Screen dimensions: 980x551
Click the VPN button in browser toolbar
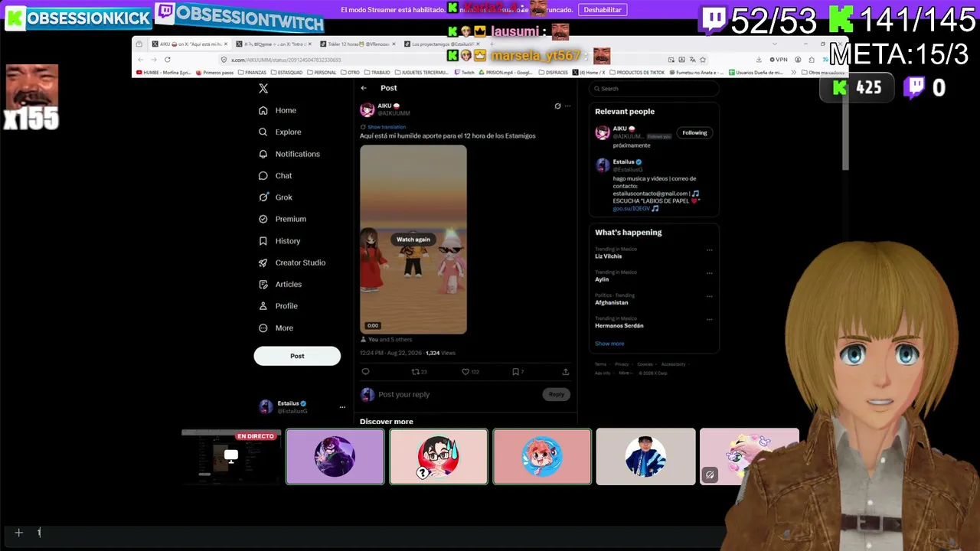(x=779, y=60)
